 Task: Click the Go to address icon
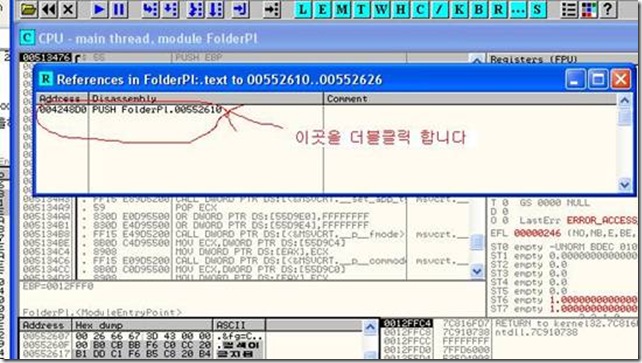tap(271, 9)
